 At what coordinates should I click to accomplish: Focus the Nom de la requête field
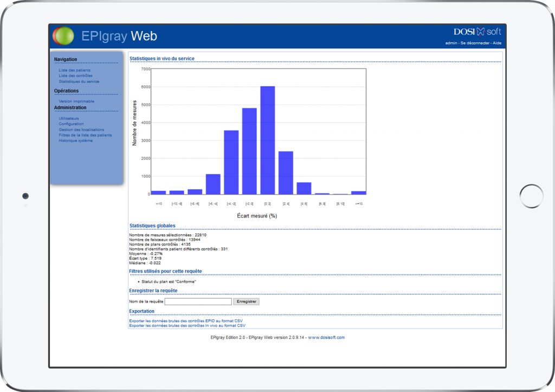(198, 301)
